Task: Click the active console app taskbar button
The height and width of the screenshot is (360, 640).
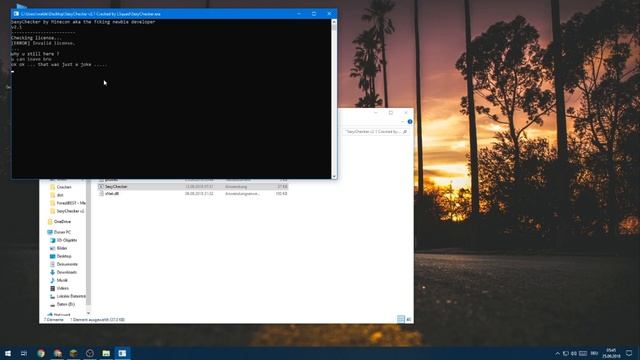Action: click(x=122, y=353)
